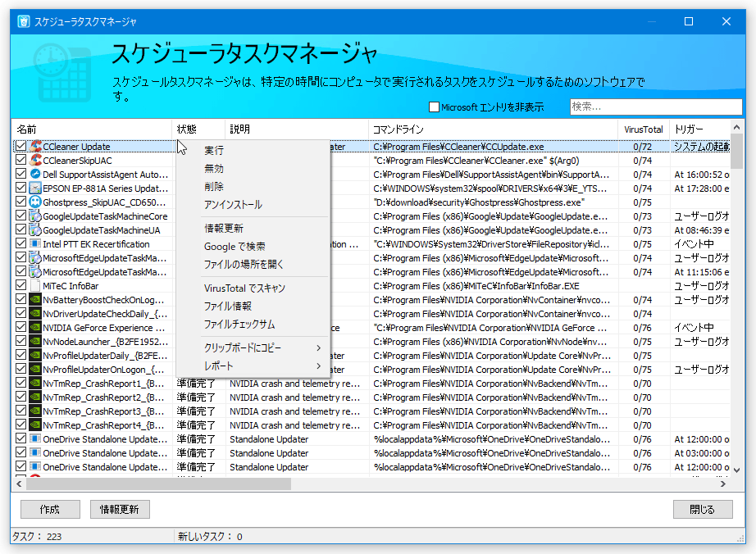Click the 情報更新 button at bottom

click(120, 509)
